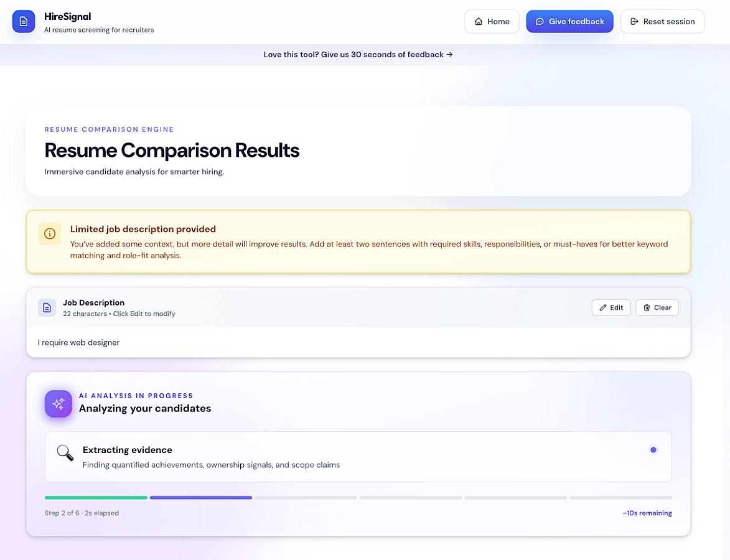Click the AI analysis sparkle icon
This screenshot has width=730, height=560.
click(x=58, y=404)
